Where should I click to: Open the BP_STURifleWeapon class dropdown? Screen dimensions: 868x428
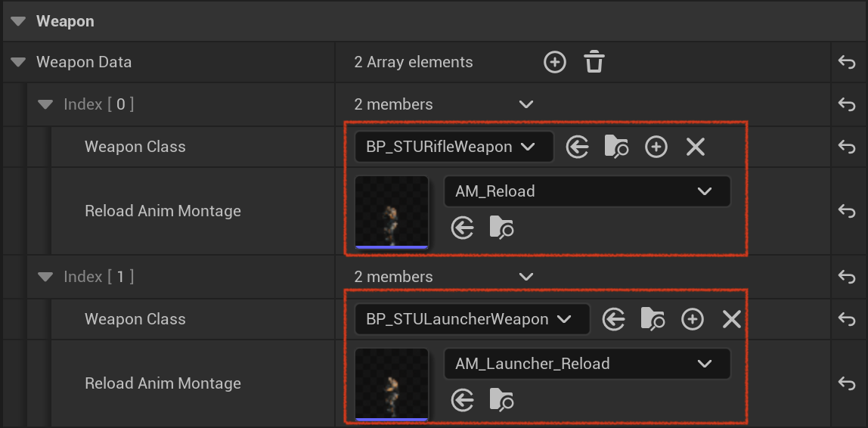tap(454, 147)
